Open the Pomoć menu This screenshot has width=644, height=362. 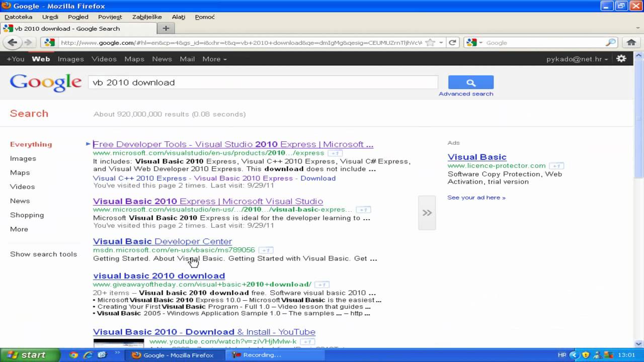coord(205,17)
